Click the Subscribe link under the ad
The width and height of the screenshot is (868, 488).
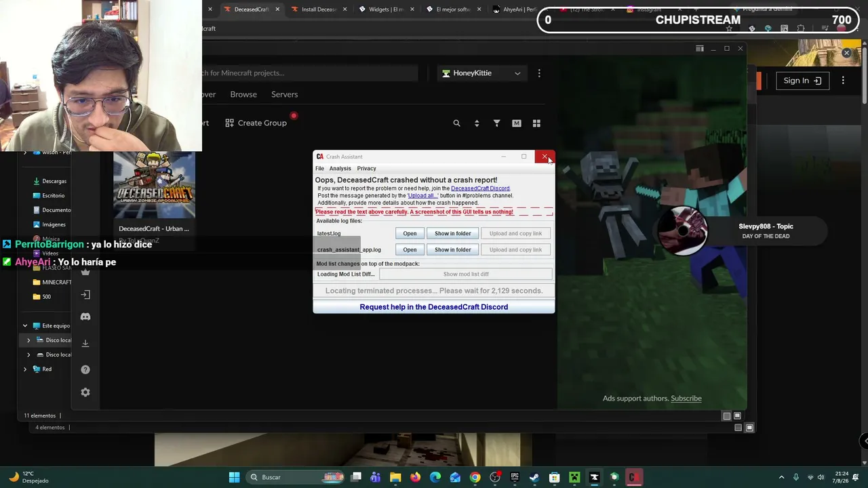(686, 399)
